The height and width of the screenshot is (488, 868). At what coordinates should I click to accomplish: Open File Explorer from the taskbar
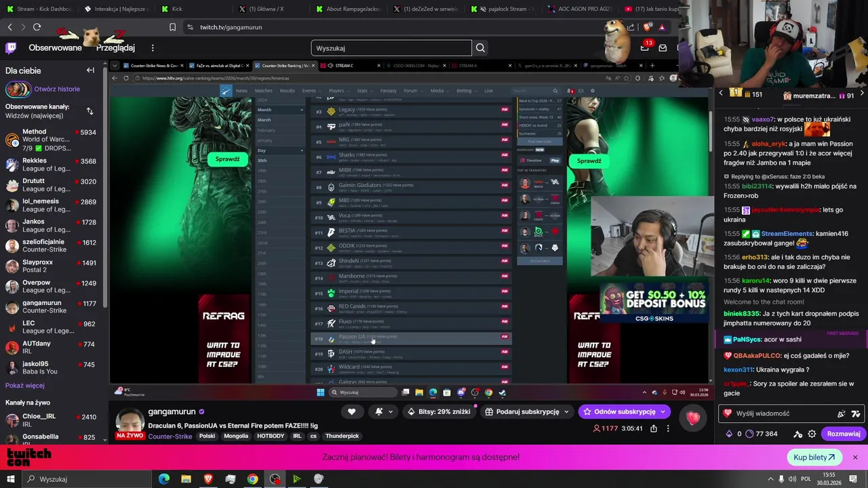[186, 479]
